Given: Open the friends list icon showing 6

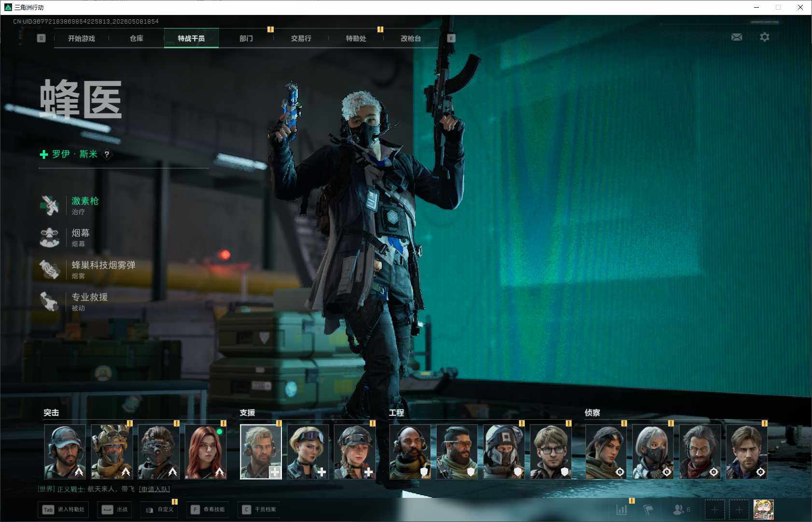Looking at the screenshot, I should click(x=681, y=509).
